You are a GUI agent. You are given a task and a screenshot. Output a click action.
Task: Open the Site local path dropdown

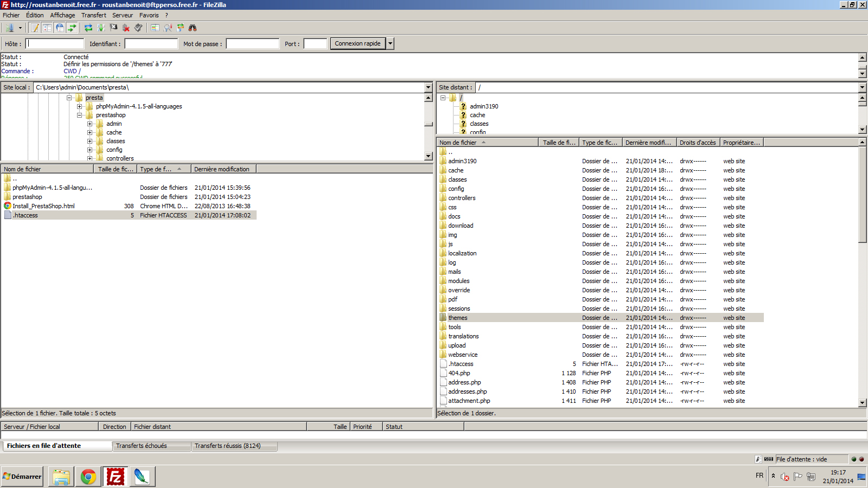pos(428,87)
